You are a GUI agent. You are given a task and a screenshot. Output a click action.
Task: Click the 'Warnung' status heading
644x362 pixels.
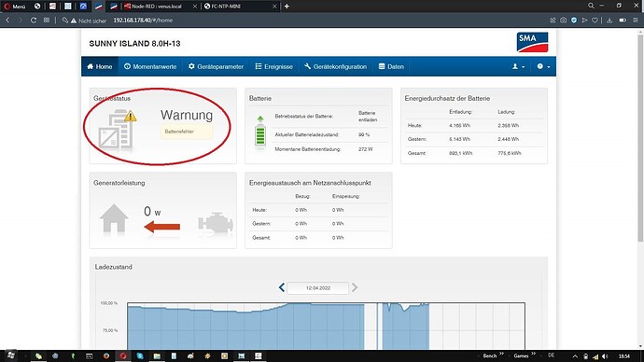coord(187,115)
